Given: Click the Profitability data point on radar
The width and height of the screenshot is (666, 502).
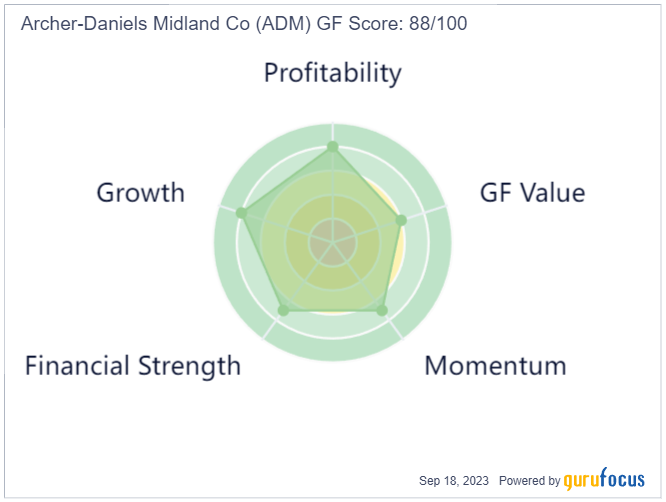Looking at the screenshot, I should [333, 147].
